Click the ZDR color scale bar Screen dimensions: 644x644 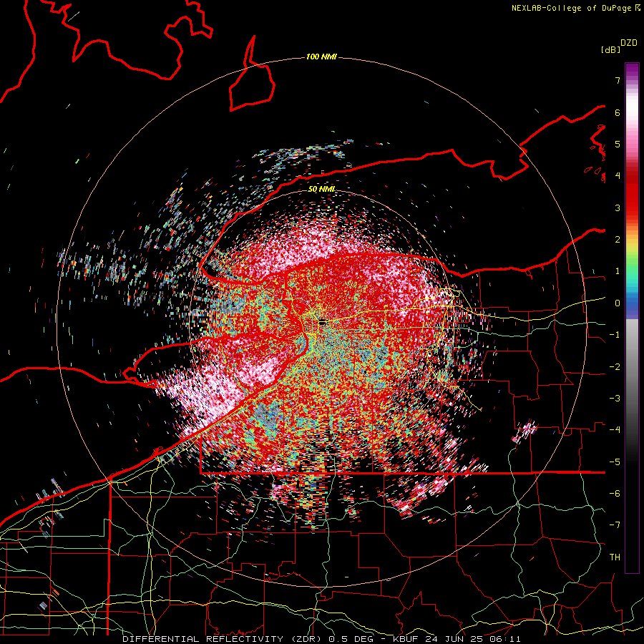tap(632, 318)
